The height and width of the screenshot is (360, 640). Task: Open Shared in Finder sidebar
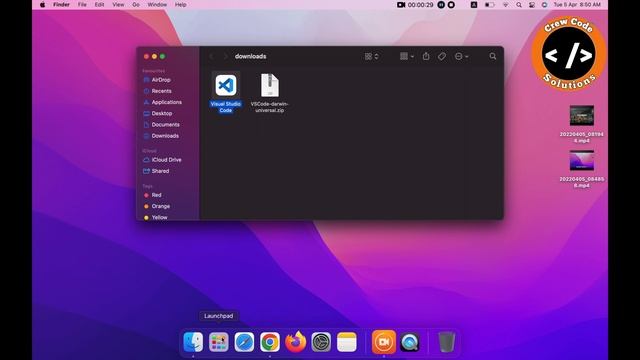[x=160, y=171]
